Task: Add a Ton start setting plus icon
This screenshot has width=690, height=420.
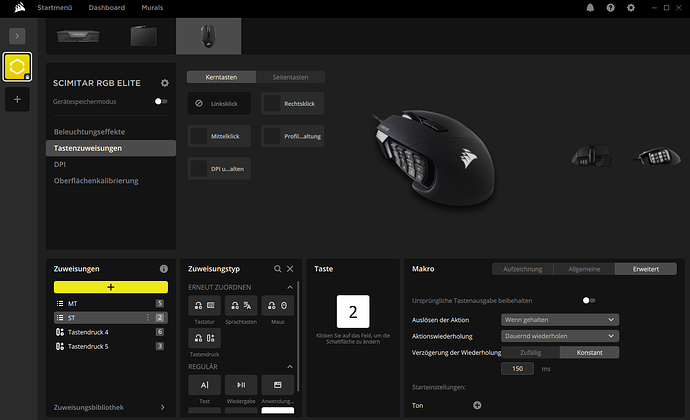Action: coord(477,405)
